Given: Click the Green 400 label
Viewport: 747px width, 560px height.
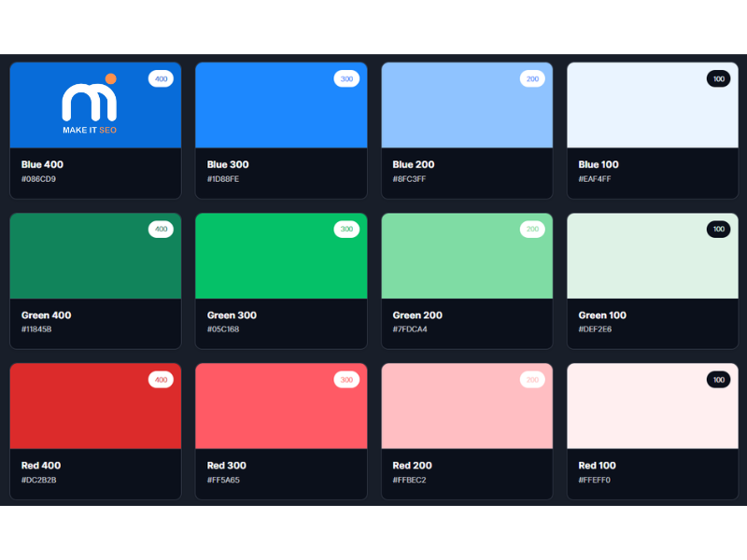Looking at the screenshot, I should 46,315.
